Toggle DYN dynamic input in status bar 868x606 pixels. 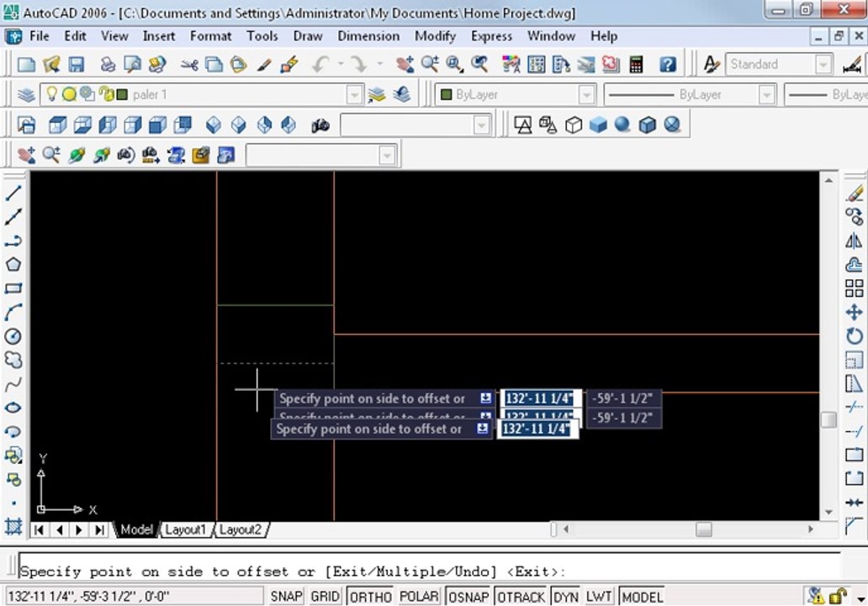pos(565,597)
